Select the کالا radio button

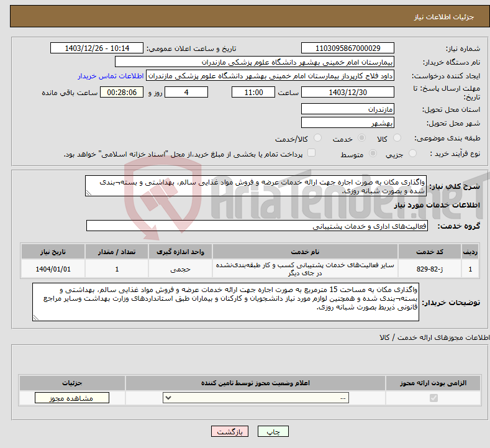(397, 137)
